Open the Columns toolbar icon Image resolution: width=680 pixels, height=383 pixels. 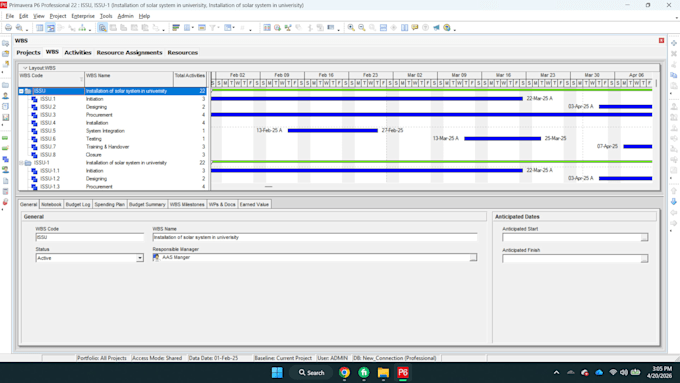[x=187, y=28]
